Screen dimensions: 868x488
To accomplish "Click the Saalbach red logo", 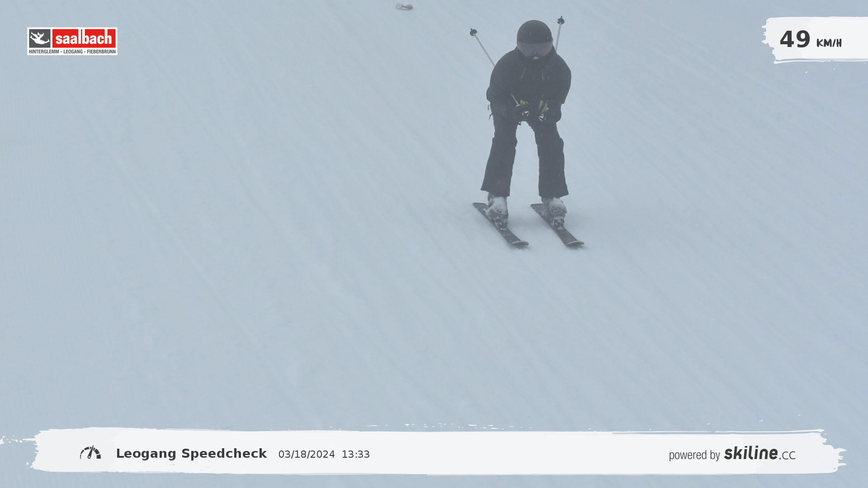I will click(84, 38).
